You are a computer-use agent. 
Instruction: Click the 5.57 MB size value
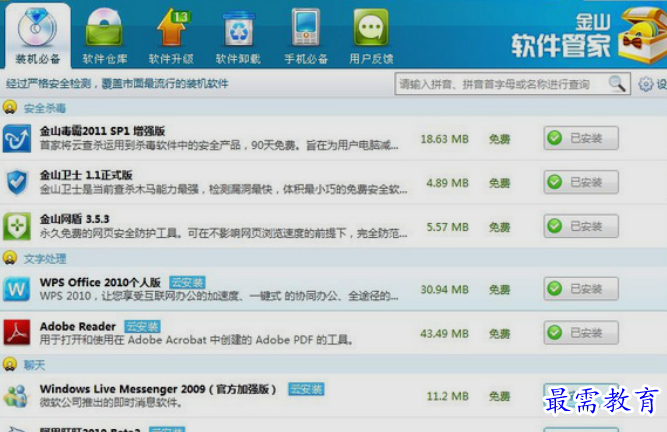tap(448, 227)
